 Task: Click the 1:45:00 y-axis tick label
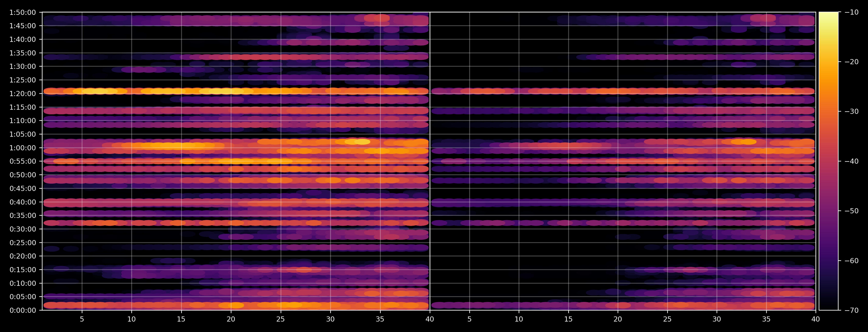(23, 26)
